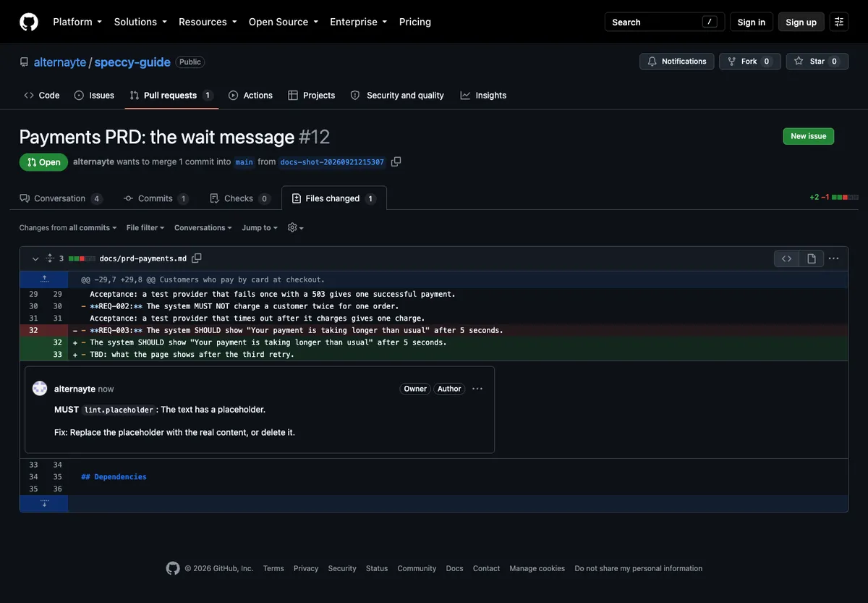Click the green New issue button

point(809,136)
